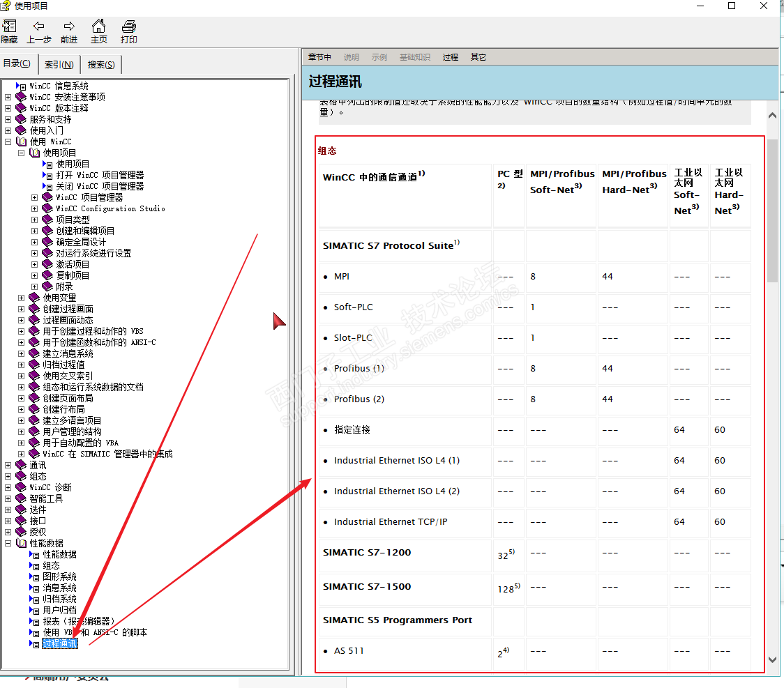
Task: Click the 指定连接 row text
Action: 352,429
